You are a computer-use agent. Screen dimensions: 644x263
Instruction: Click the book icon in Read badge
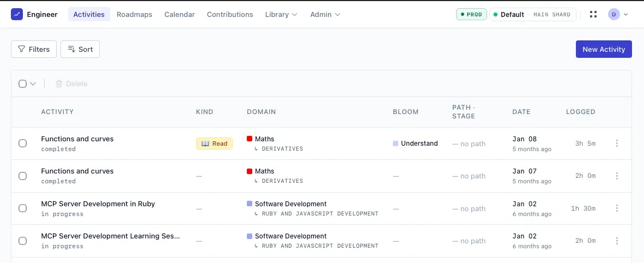(x=205, y=144)
